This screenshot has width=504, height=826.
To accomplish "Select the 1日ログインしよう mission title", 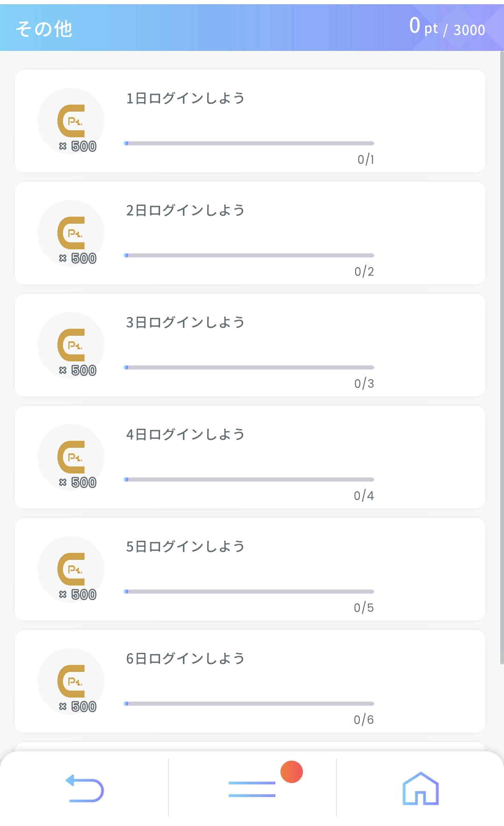I will click(x=185, y=99).
